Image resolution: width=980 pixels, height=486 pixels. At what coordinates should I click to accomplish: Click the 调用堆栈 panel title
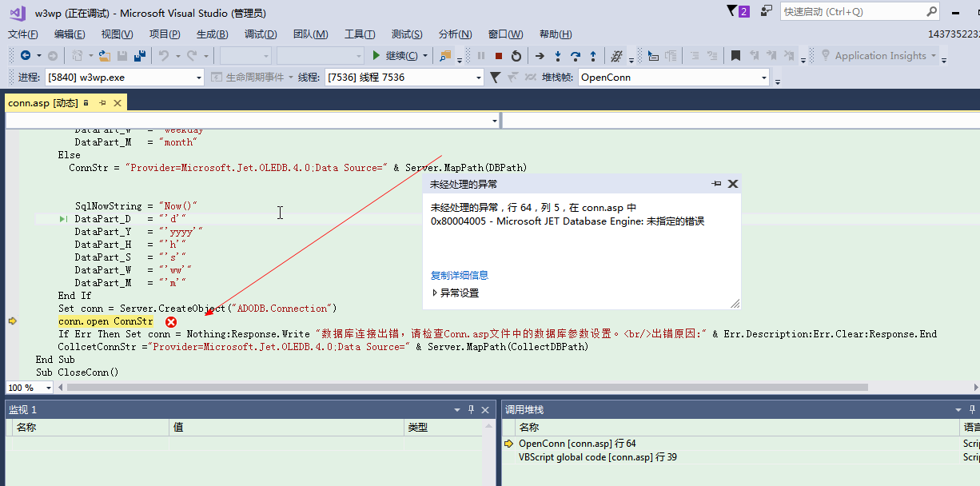[524, 409]
